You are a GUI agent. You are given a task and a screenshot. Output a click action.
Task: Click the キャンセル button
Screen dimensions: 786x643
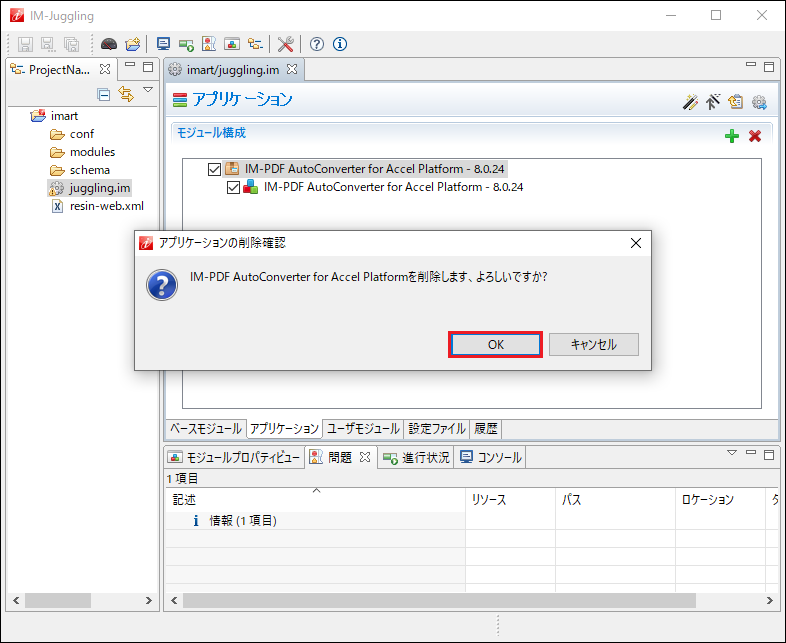coord(594,345)
